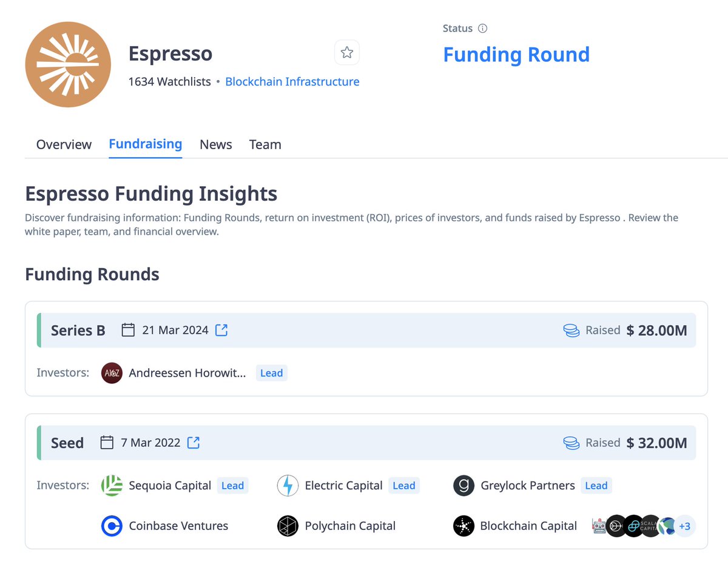Go to the Team tab

coord(265,144)
